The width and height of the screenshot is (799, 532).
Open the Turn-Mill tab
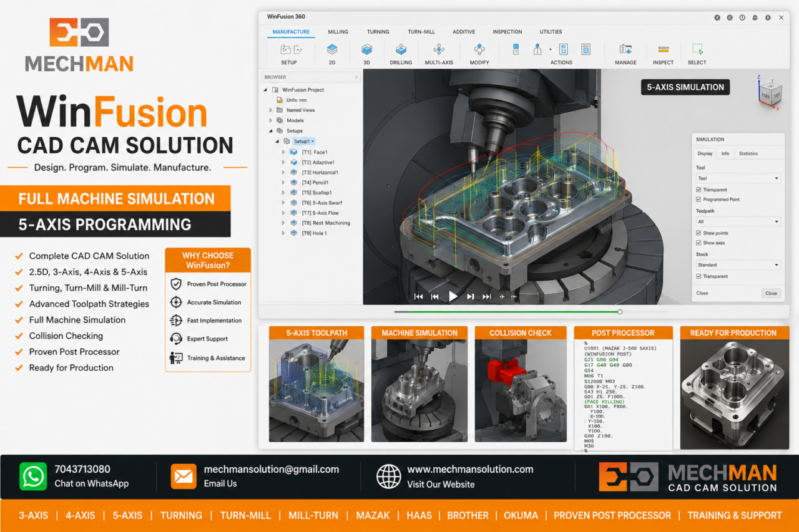pyautogui.click(x=421, y=32)
